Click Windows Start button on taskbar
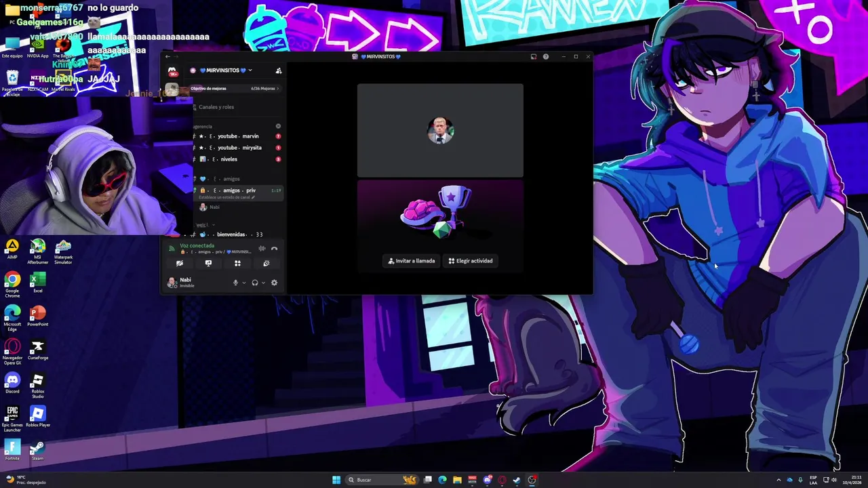868x488 pixels. [x=336, y=480]
